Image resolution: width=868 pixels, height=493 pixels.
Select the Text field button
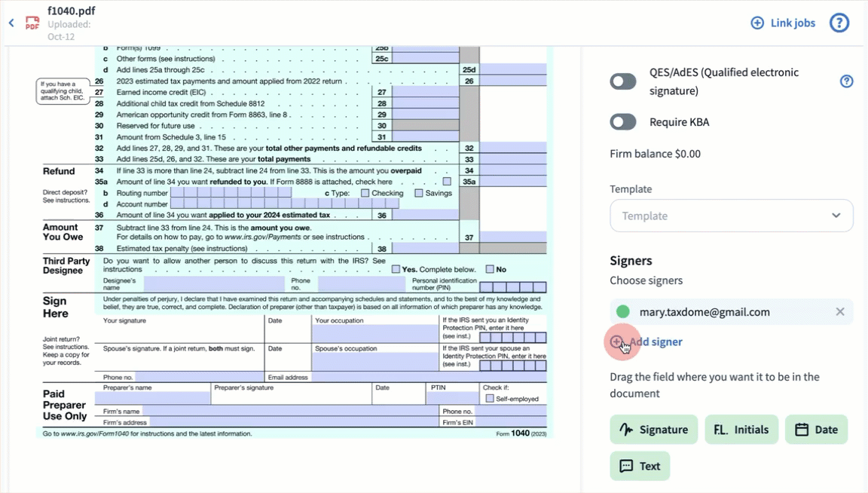639,466
